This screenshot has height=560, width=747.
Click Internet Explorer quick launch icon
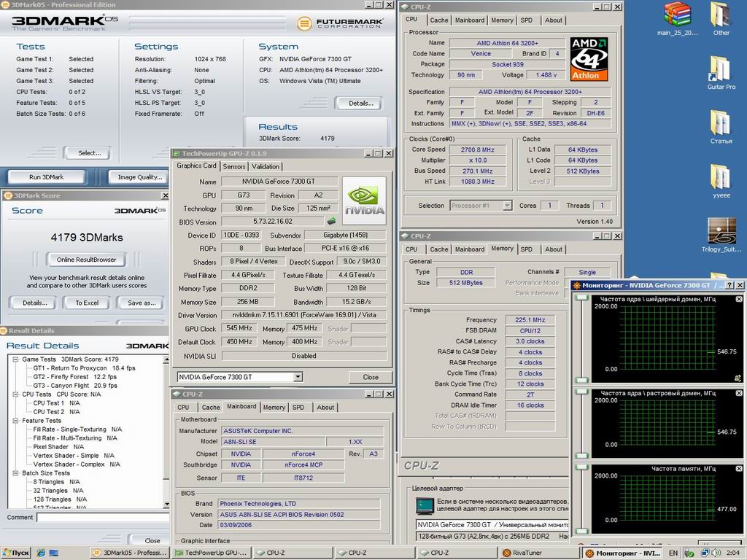pos(41,553)
